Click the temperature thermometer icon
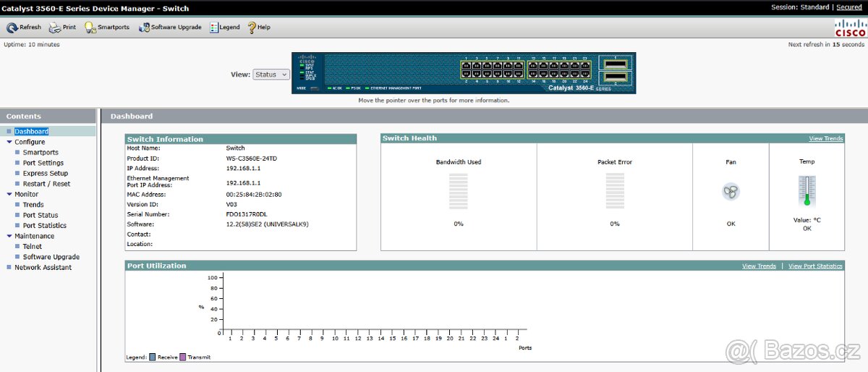This screenshot has height=372, width=868. [x=807, y=191]
